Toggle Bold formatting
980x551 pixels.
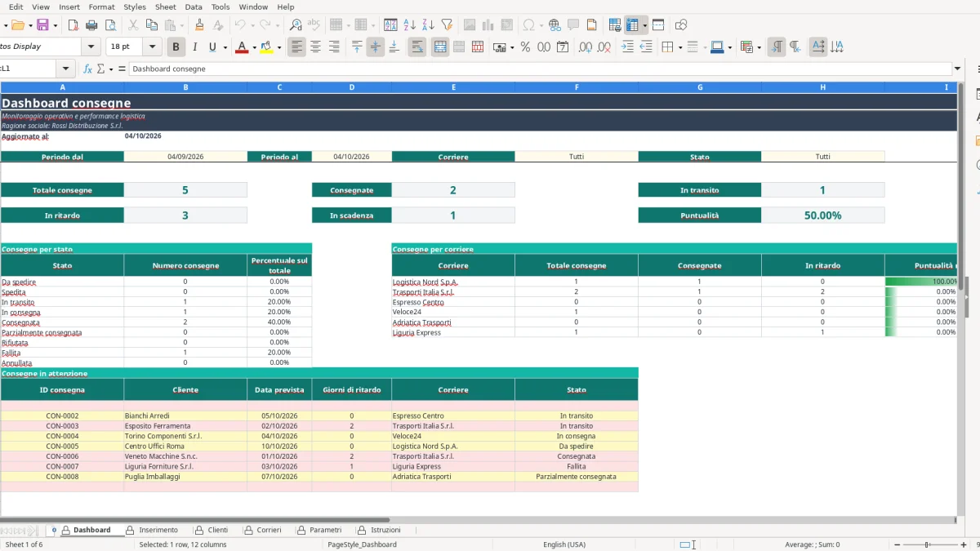[x=175, y=47]
